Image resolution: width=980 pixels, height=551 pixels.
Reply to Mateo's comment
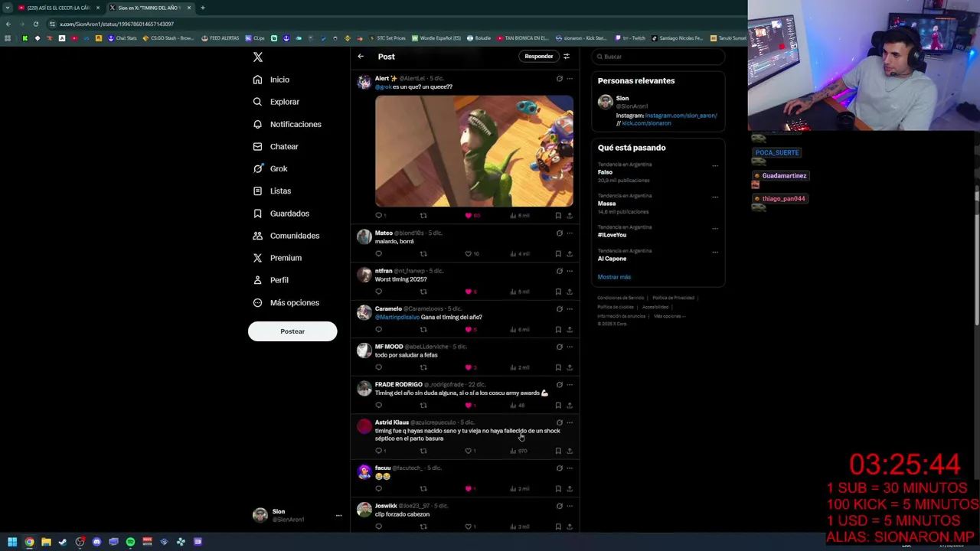(378, 253)
